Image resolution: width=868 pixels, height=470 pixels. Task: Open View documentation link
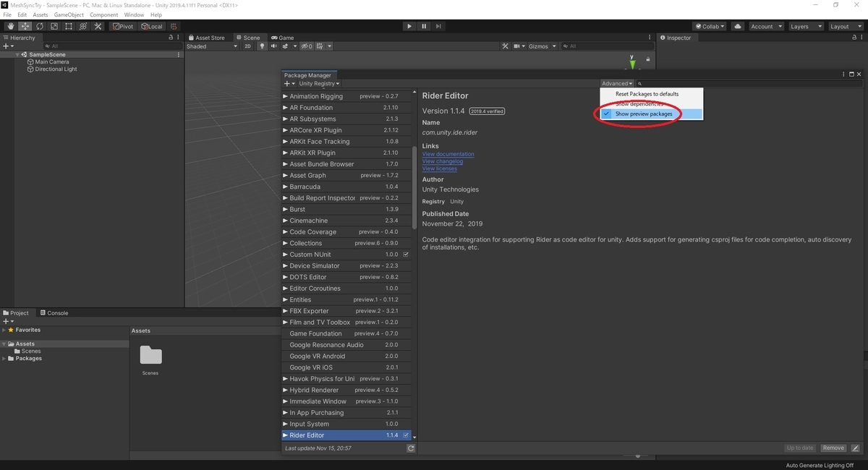click(448, 154)
